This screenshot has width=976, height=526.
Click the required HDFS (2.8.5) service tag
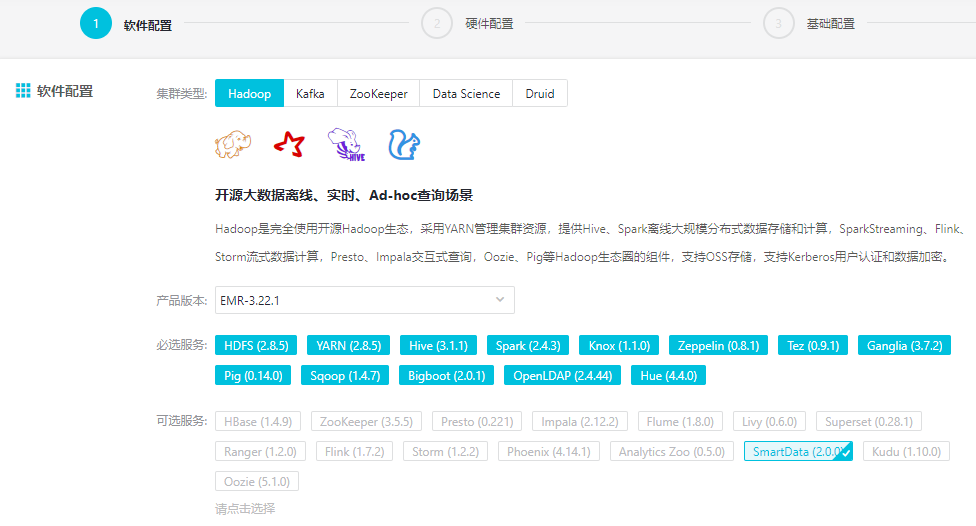click(256, 345)
